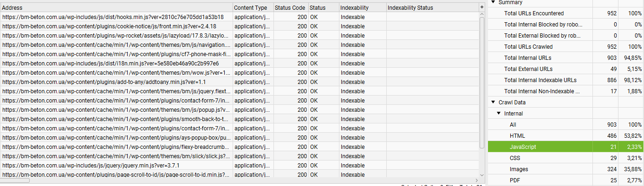644x186 pixels.
Task: Sort by the Address column header
Action: tap(116, 7)
